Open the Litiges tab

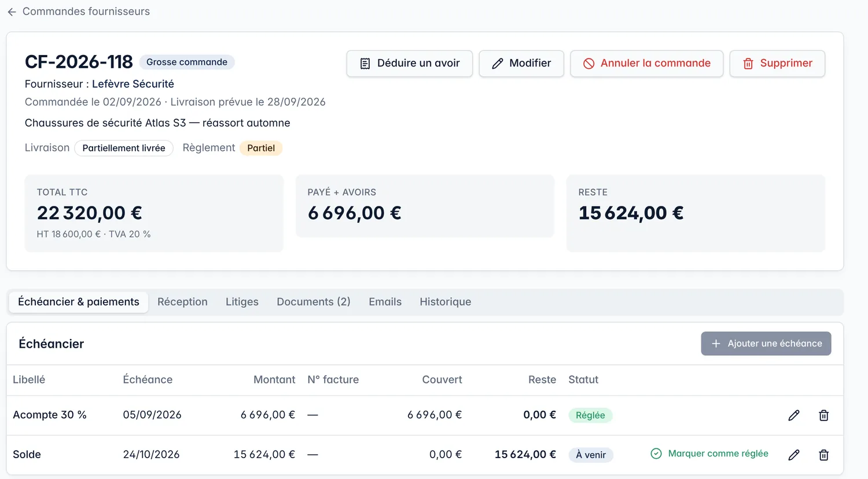pyautogui.click(x=242, y=302)
